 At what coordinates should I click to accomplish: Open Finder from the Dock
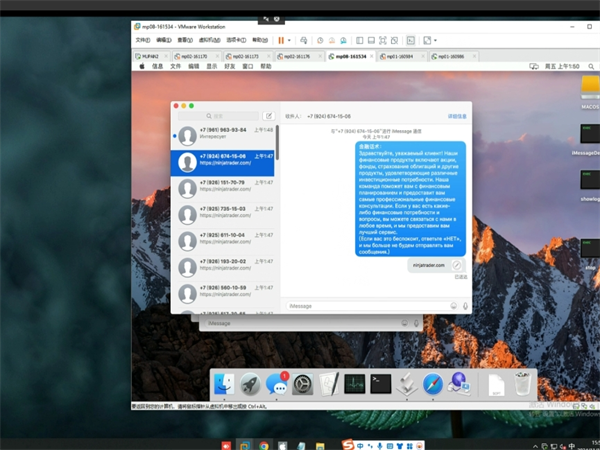click(x=224, y=383)
